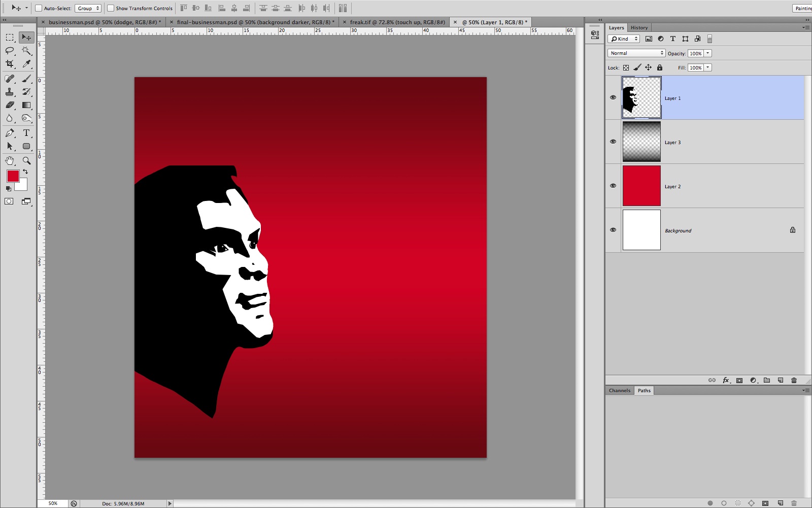This screenshot has height=508, width=812.
Task: Click the 50% zoom level field
Action: [x=53, y=503]
